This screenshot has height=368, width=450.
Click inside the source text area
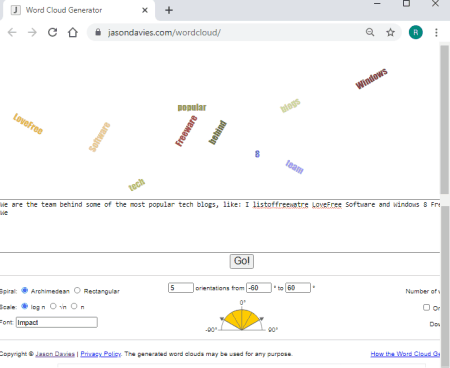pos(220,226)
